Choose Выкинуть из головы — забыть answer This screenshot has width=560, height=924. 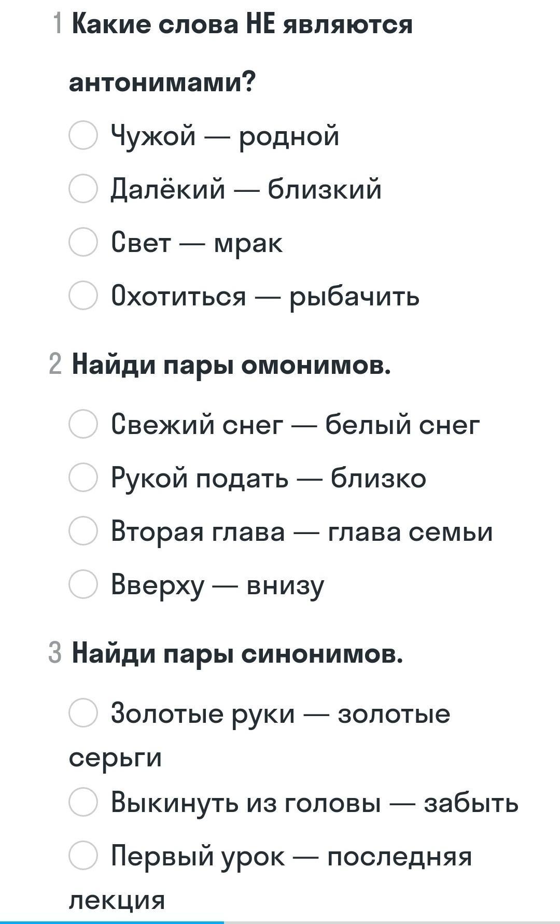[x=83, y=802]
